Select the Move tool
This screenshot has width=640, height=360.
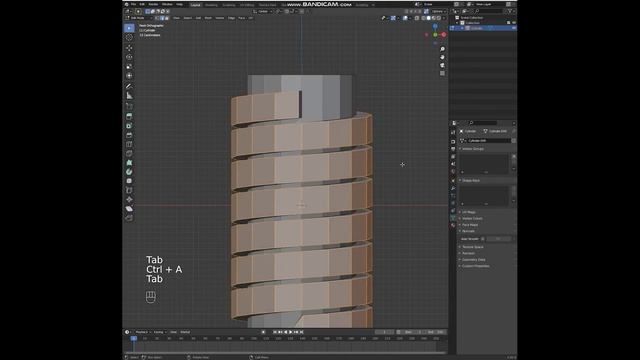(129, 48)
